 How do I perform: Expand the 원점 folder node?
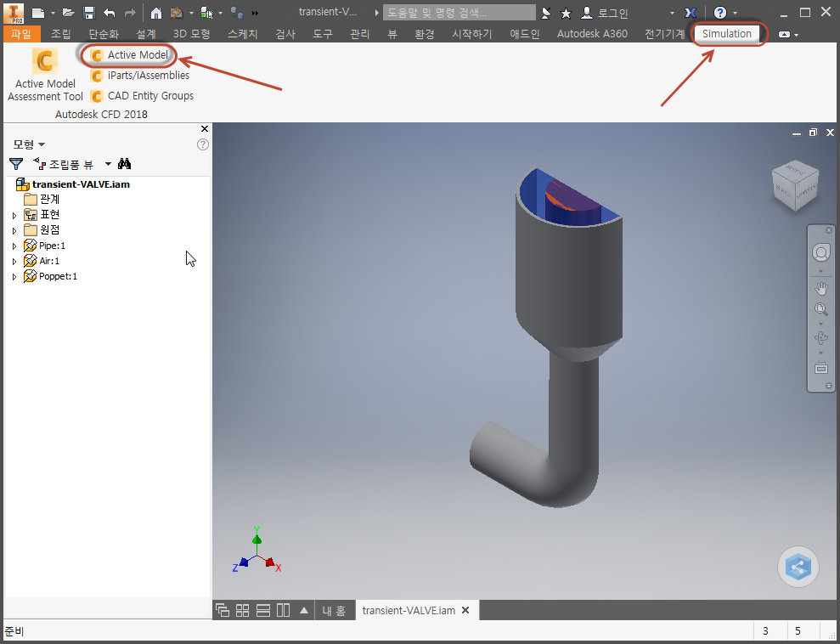click(x=14, y=231)
